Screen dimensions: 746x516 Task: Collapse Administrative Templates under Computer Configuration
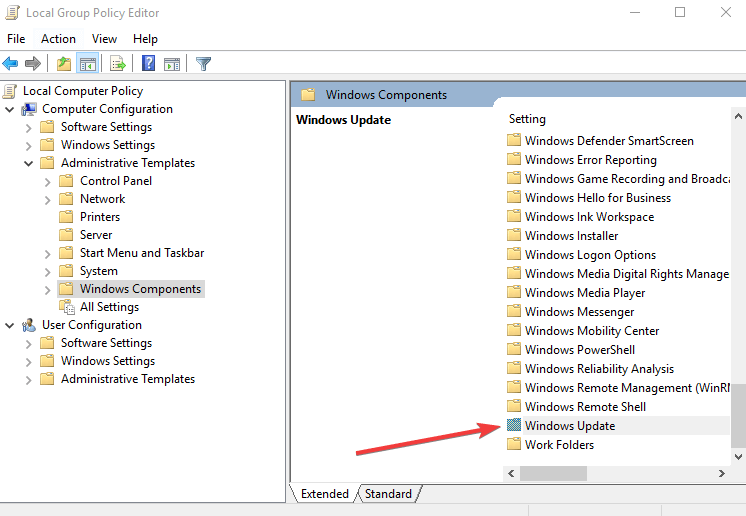(x=29, y=164)
